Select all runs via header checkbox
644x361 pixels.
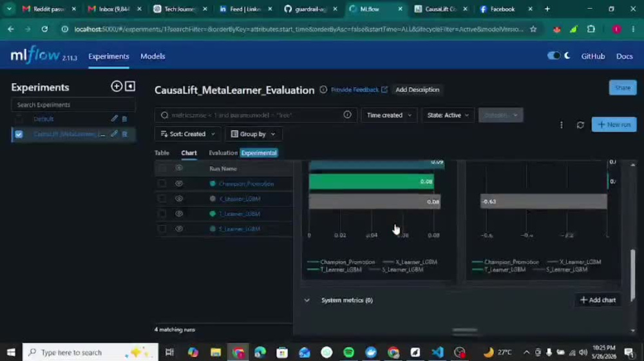[x=162, y=168]
